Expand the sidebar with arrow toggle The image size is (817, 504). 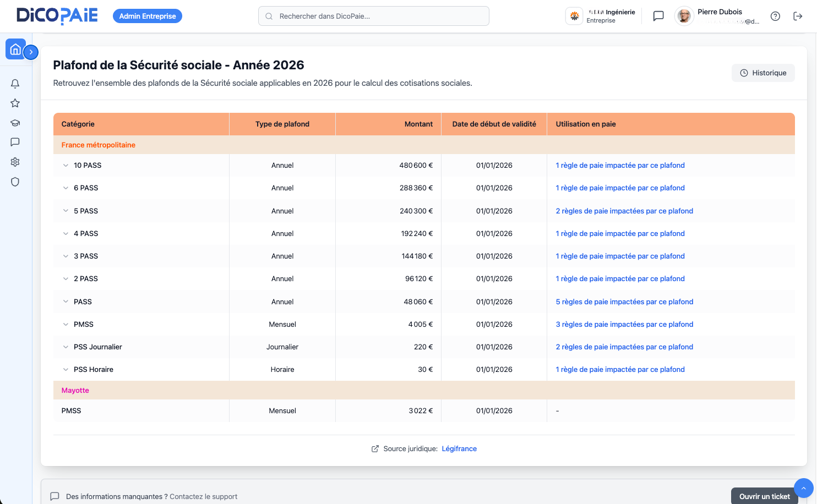pyautogui.click(x=31, y=52)
